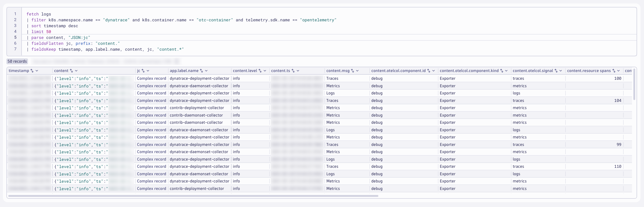644x207 pixels.
Task: Open the jc column chevron menu
Action: (148, 71)
